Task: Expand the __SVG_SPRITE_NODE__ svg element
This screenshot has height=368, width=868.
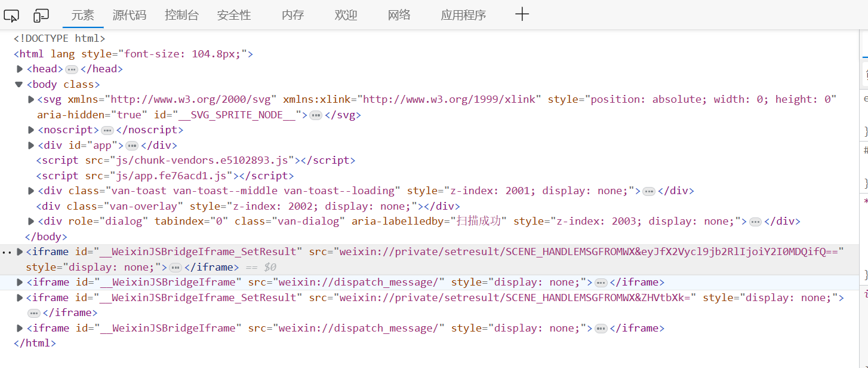Action: pos(30,99)
